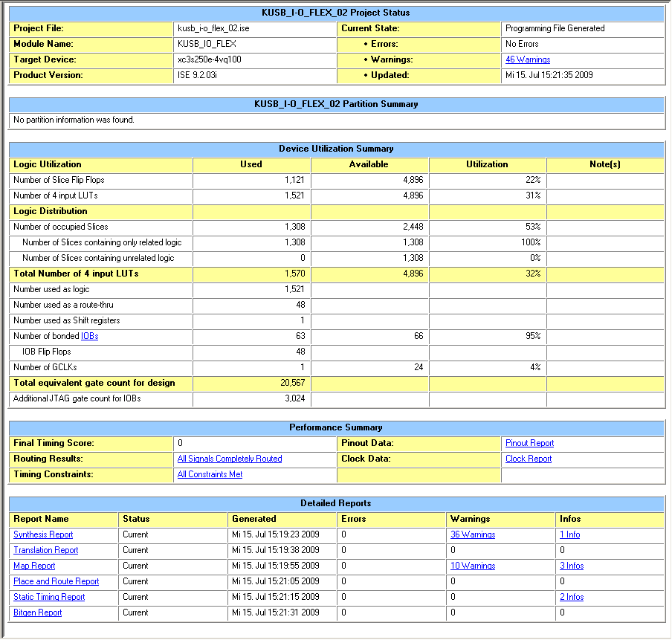The image size is (672, 640).
Task: Click Device Utilization Summary header
Action: tap(337, 149)
